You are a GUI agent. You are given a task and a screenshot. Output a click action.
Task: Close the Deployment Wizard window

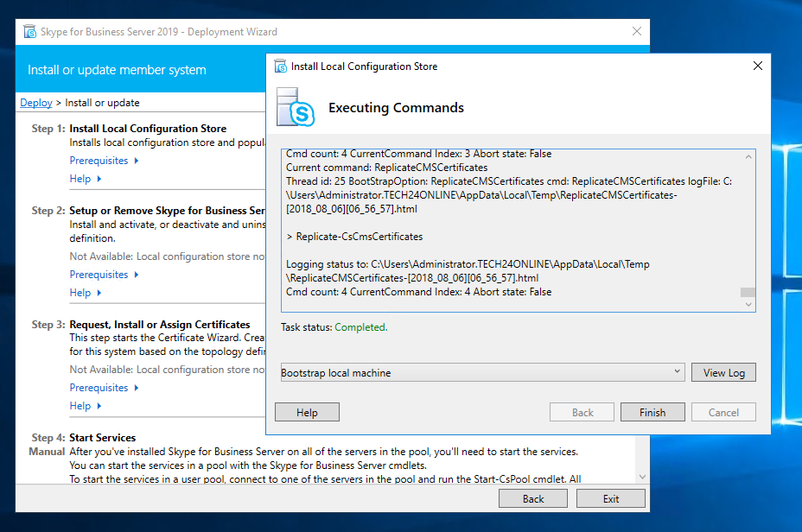point(636,32)
